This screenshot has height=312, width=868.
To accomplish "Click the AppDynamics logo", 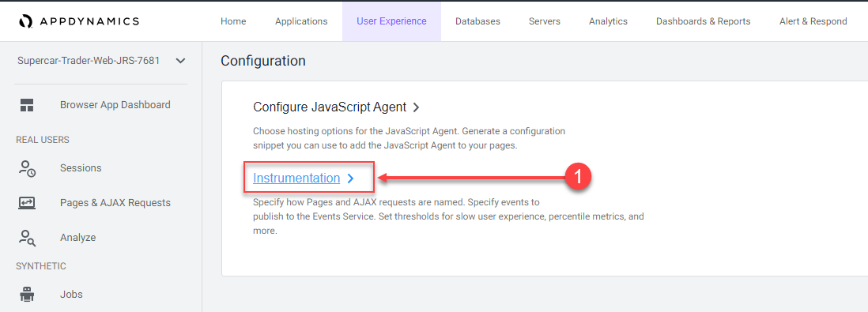I will click(78, 21).
